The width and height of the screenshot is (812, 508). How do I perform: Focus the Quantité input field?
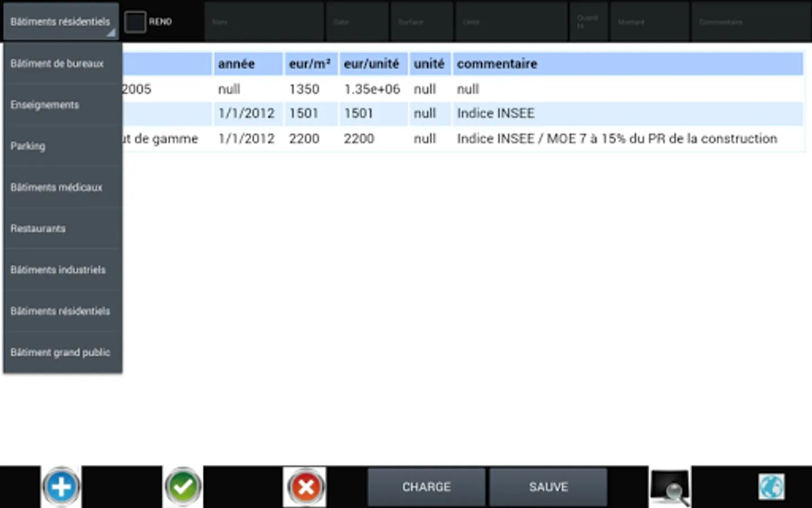[589, 21]
